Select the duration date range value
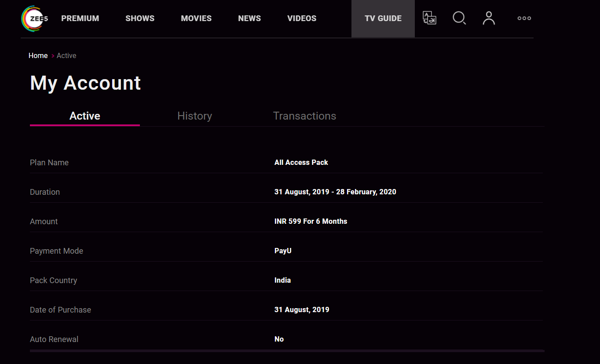 click(335, 192)
